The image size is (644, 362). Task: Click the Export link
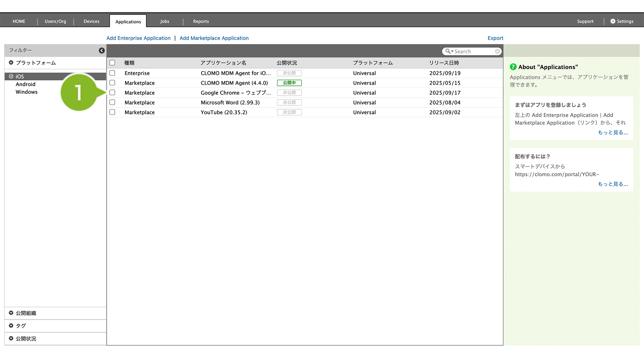pos(495,38)
